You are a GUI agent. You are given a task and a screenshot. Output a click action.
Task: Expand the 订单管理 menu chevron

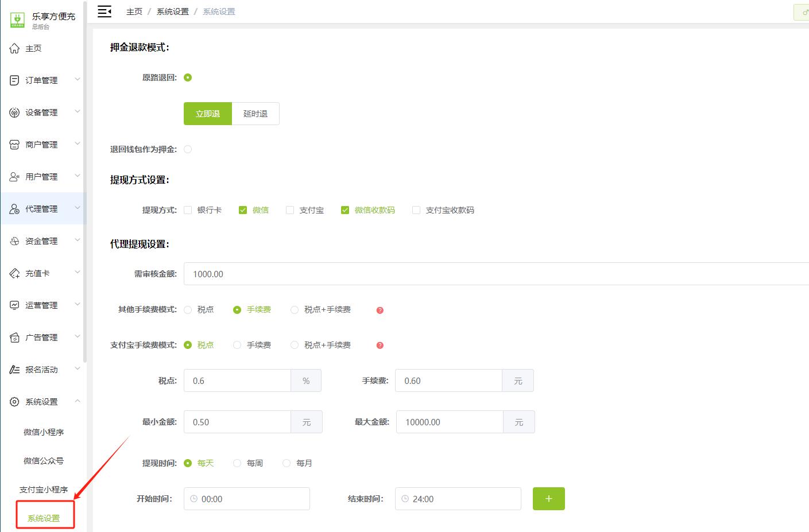[78, 79]
